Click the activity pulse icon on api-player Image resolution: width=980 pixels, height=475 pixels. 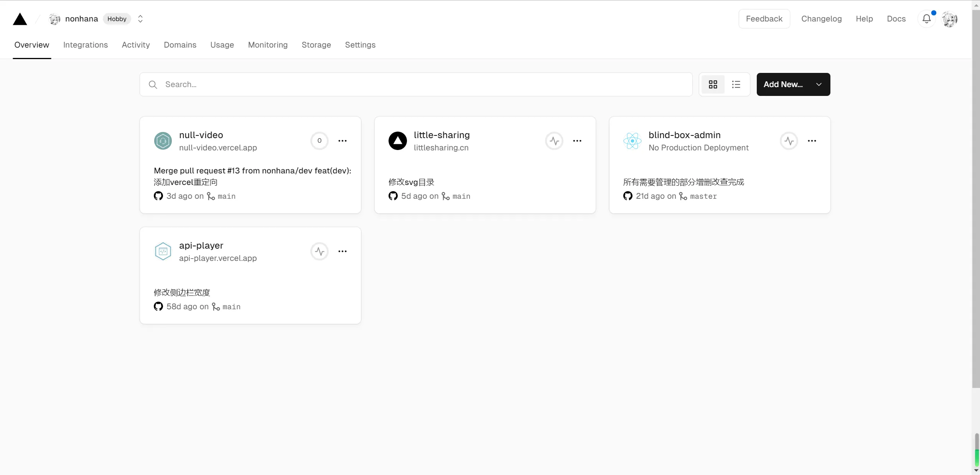[319, 251]
